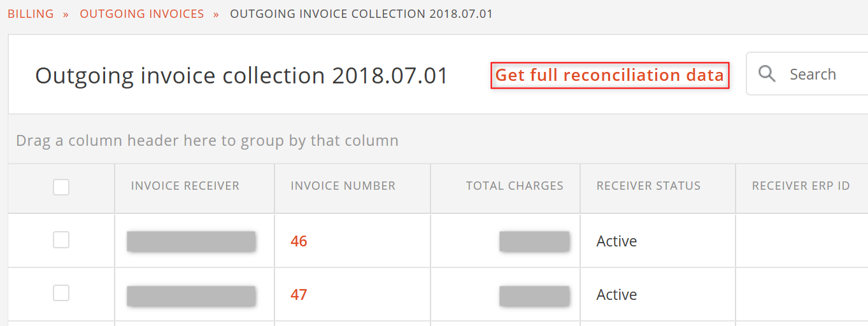Sort by the TOTAL CHARGES column
Viewport: 868px width, 326px height.
pos(515,186)
